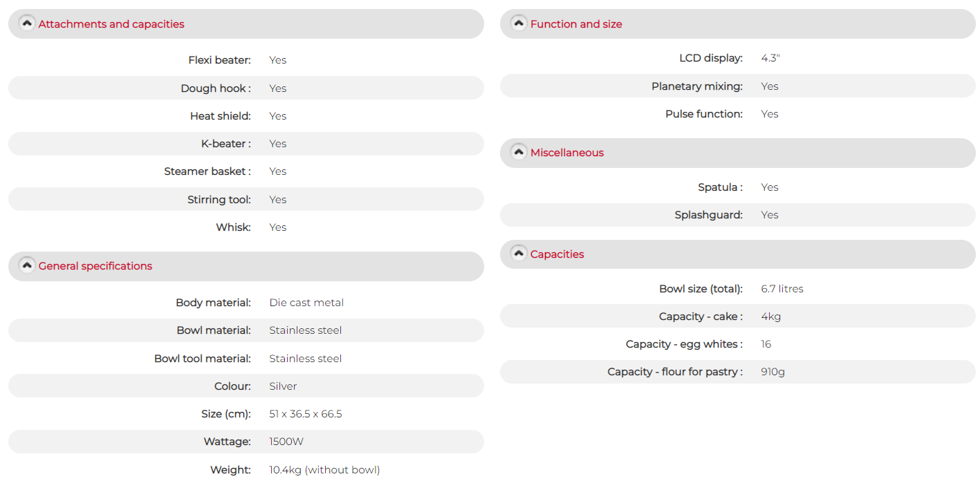This screenshot has height=481, width=980.
Task: Click the Planetary mixing label
Action: click(x=697, y=86)
